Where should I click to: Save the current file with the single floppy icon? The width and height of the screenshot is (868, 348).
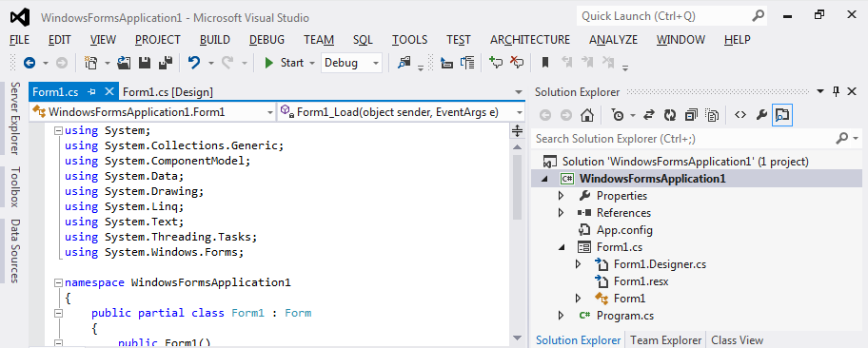point(145,63)
